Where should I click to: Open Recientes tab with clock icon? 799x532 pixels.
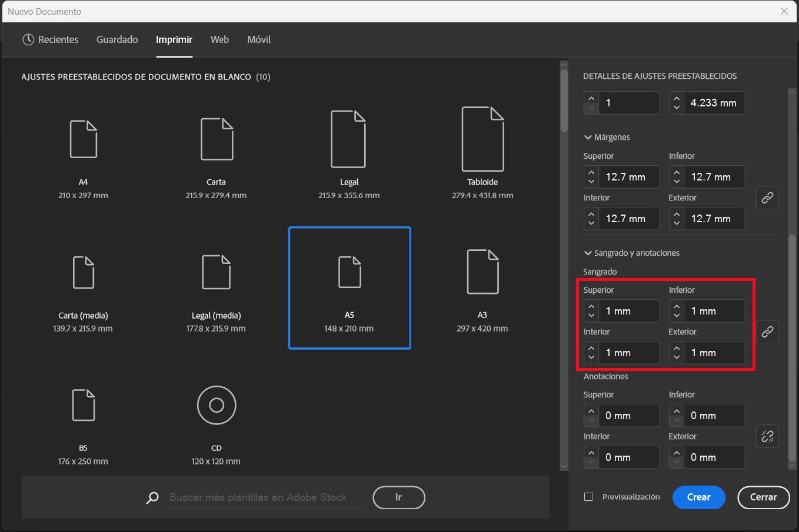(x=51, y=39)
